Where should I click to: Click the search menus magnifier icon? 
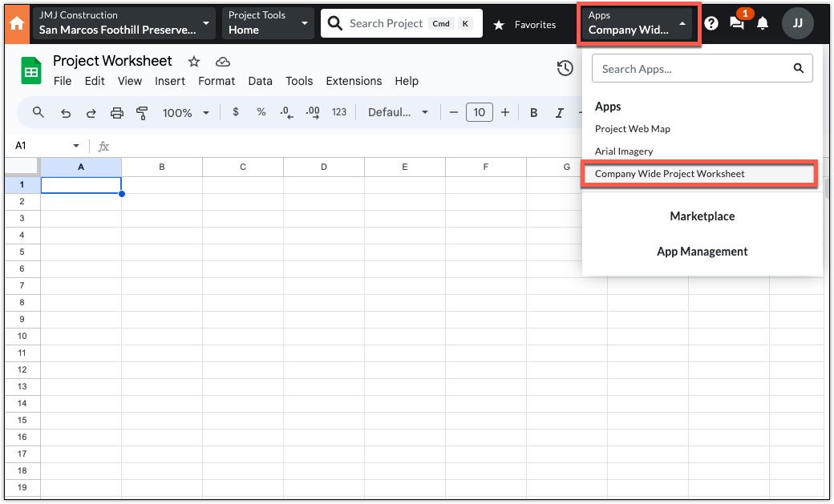[x=38, y=112]
